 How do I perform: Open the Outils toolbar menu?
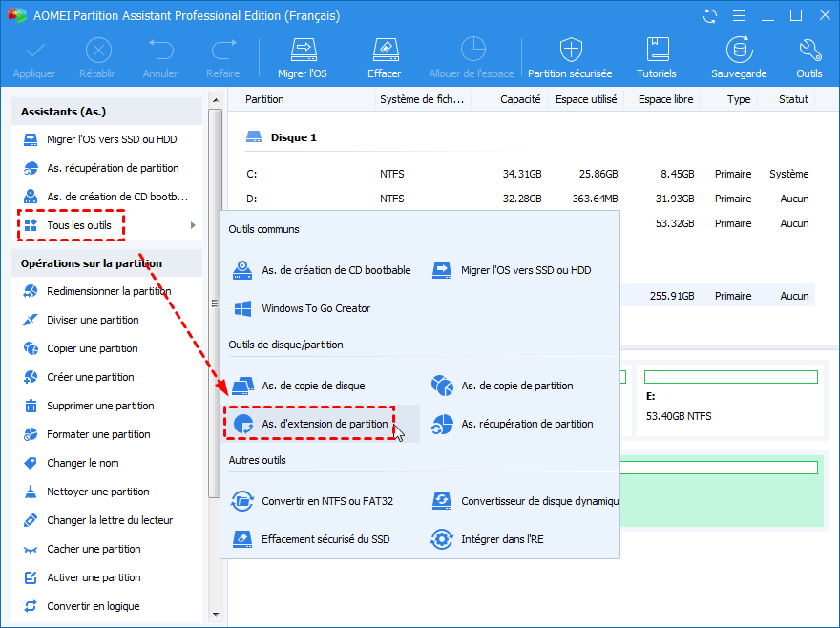pos(808,58)
